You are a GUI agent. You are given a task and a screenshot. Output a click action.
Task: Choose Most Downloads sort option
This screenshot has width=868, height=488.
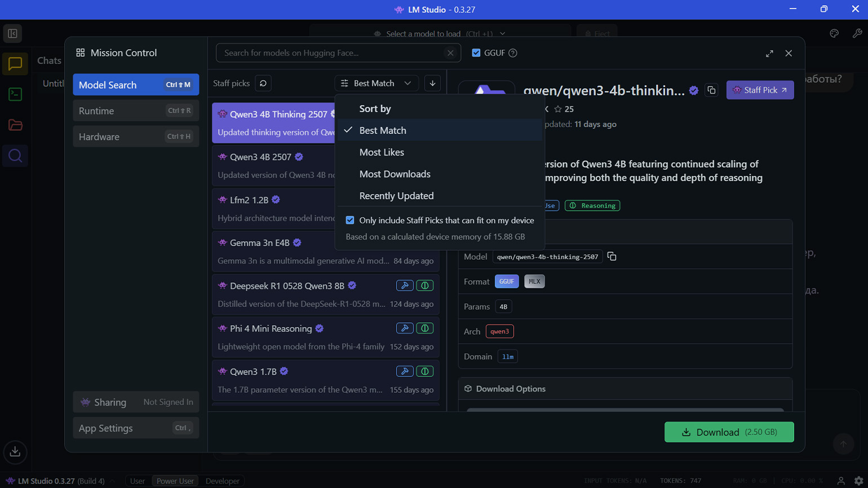(x=395, y=174)
